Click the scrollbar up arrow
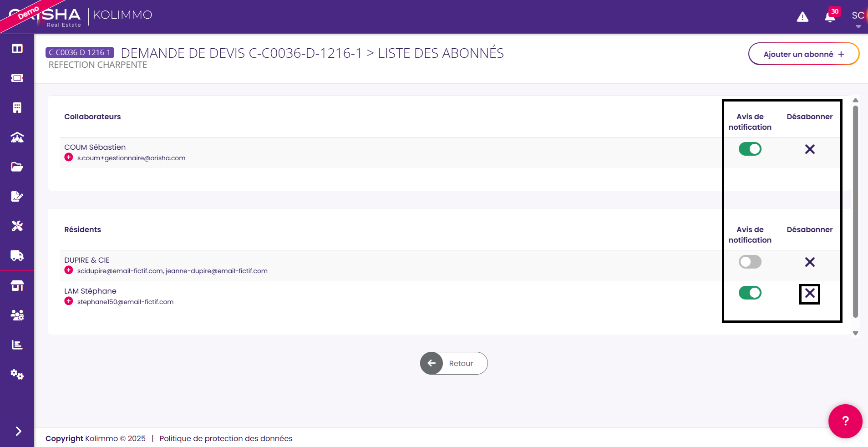Image resolution: width=868 pixels, height=447 pixels. tap(855, 100)
